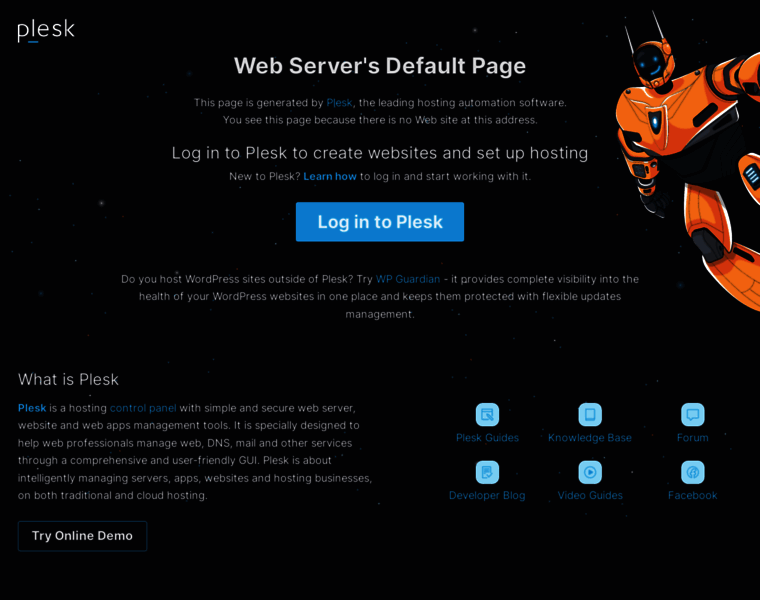760x600 pixels.
Task: Open the Video Guides play icon
Action: click(590, 473)
